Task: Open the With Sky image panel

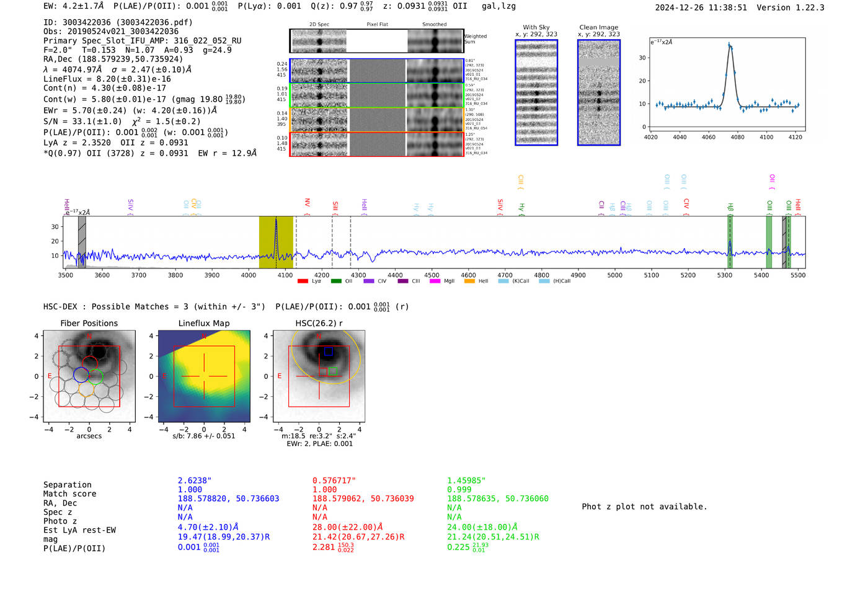Action: pos(536,92)
